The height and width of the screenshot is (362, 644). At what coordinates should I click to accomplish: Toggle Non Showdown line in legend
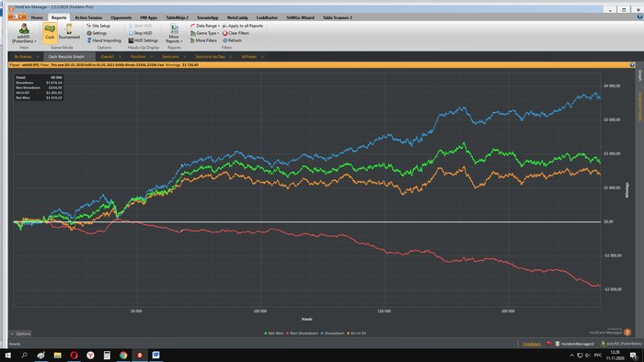(303, 334)
